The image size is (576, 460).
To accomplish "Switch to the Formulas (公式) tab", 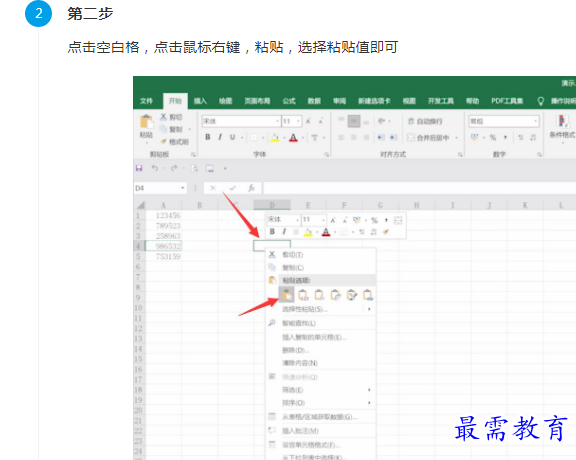I will click(x=289, y=101).
